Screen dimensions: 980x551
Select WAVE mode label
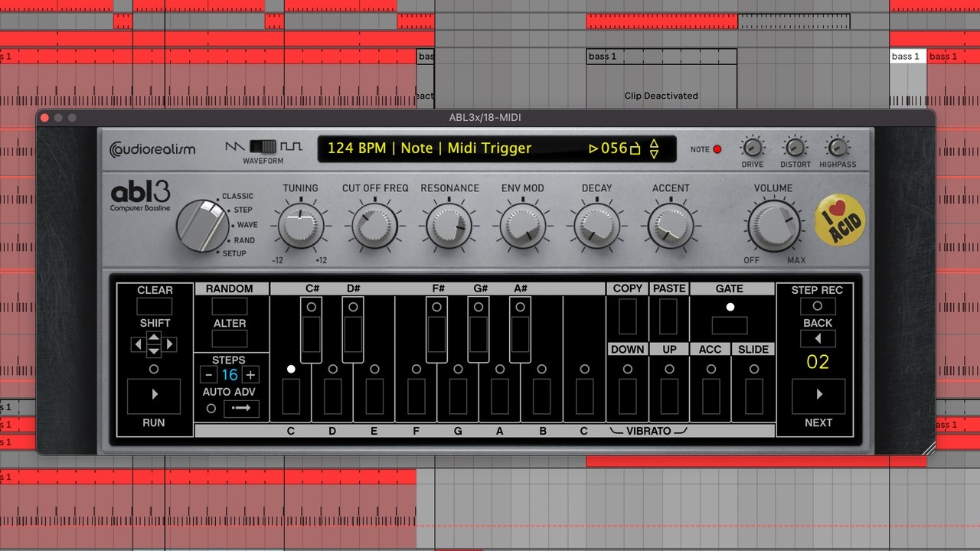point(247,225)
